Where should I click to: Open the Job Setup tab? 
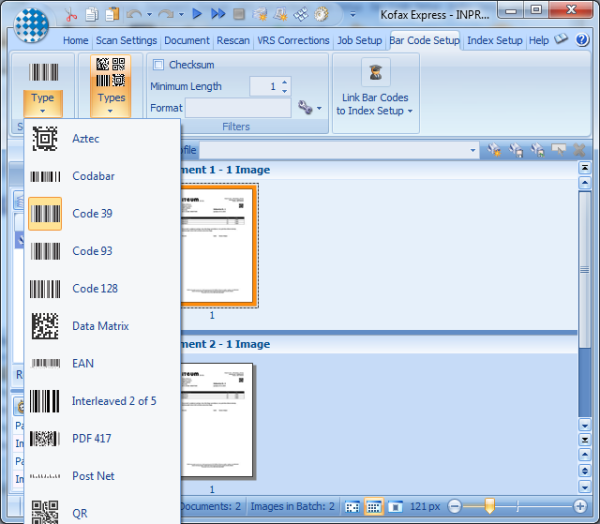coord(359,40)
